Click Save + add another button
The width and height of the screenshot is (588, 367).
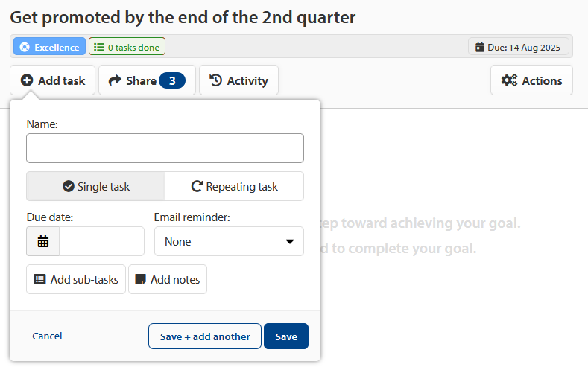coord(205,336)
